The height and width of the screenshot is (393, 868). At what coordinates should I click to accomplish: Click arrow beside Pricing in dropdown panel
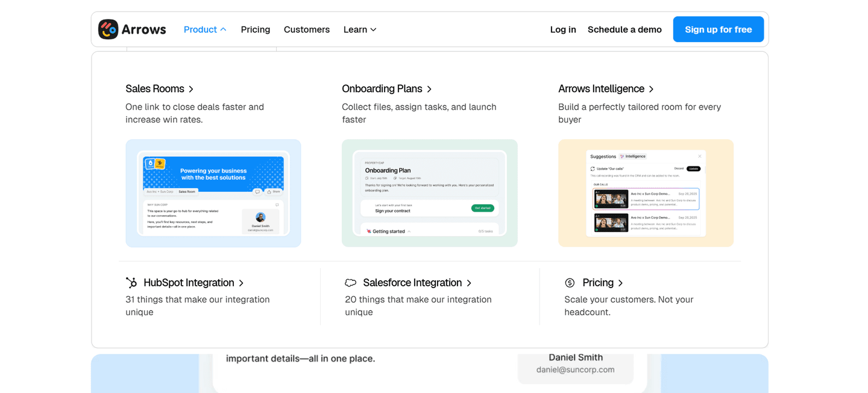pyautogui.click(x=620, y=283)
